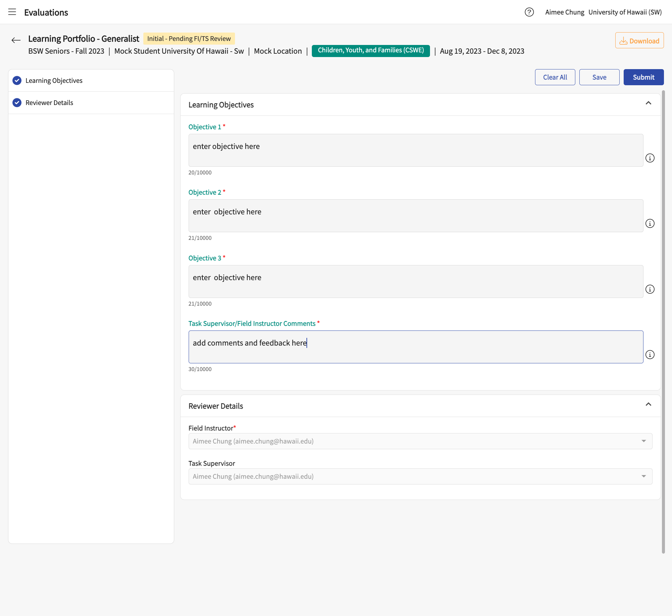Click the Initial - Pending FI/TS Review status badge
672x616 pixels.
pyautogui.click(x=189, y=39)
